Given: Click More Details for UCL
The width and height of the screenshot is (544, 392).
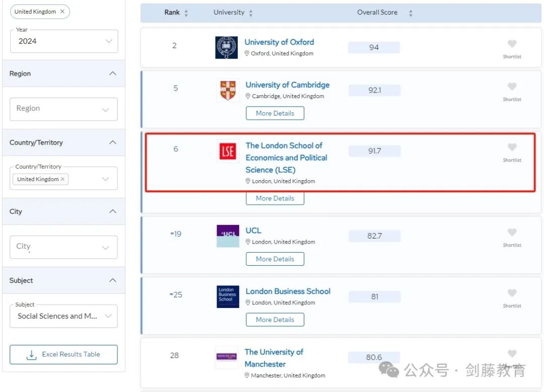Looking at the screenshot, I should coord(275,259).
